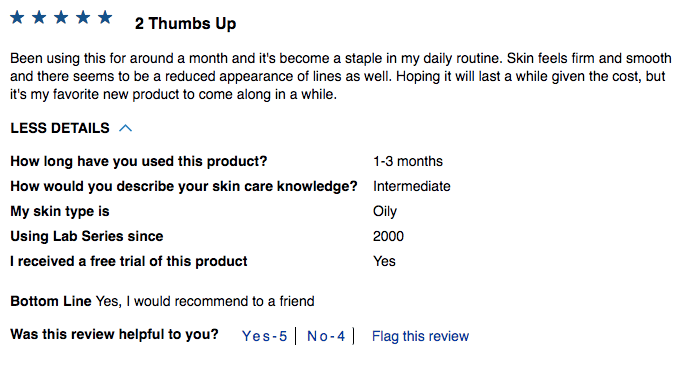Click 'Was this review helpful to you?' label

[114, 334]
